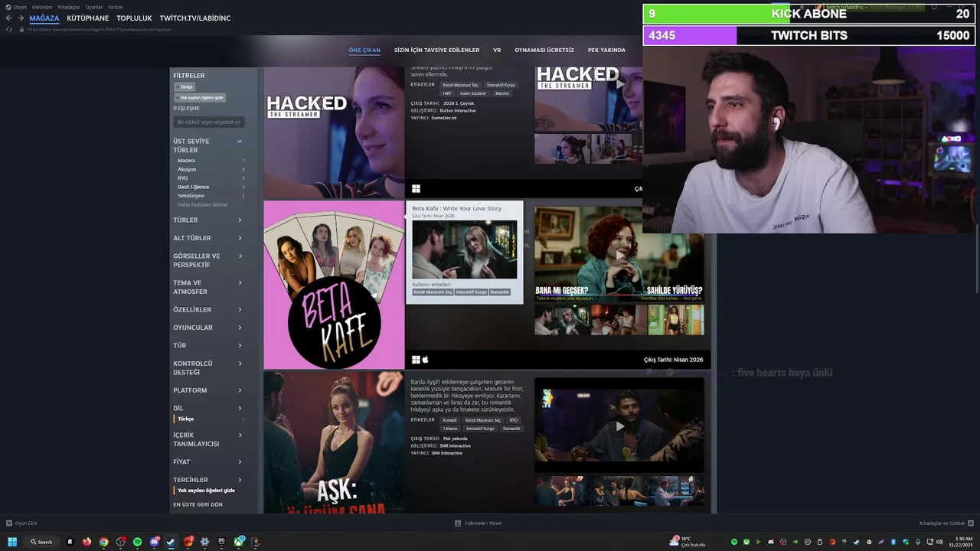Screen dimensions: 980x551
Task: Open the Oyunlar menu
Action: click(x=93, y=7)
